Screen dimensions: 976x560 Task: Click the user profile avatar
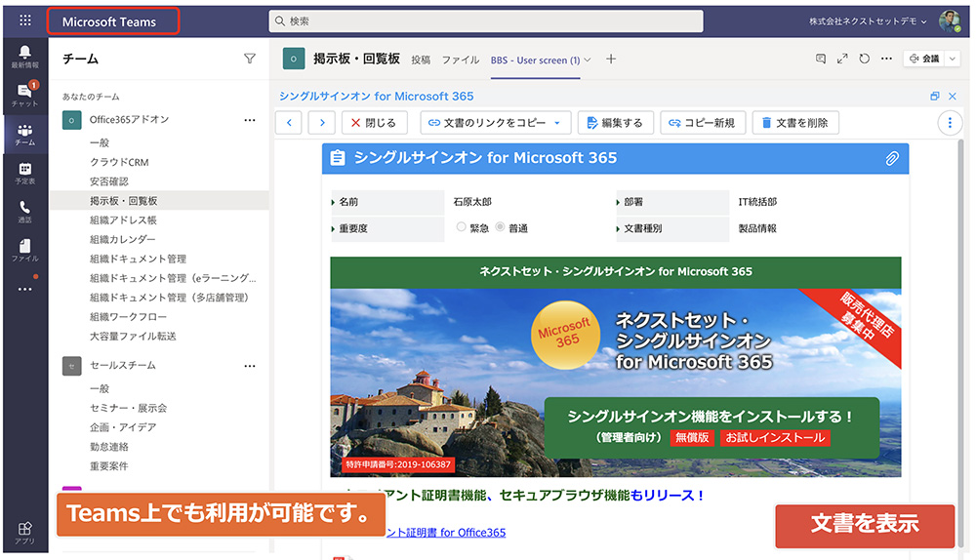[x=950, y=21]
